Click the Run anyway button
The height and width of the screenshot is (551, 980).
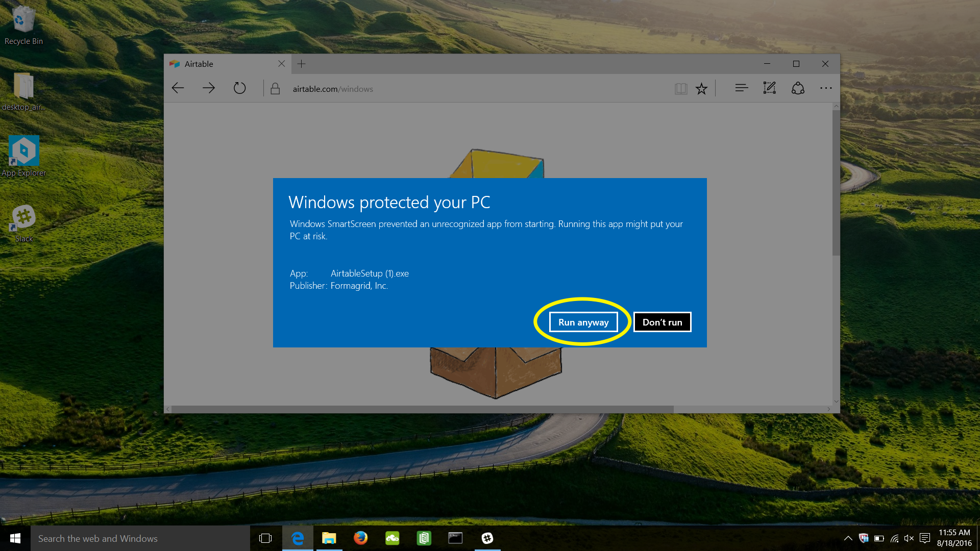pos(583,322)
